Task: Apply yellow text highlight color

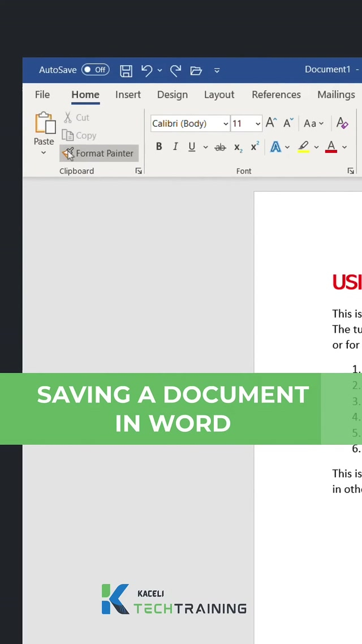Action: [304, 147]
